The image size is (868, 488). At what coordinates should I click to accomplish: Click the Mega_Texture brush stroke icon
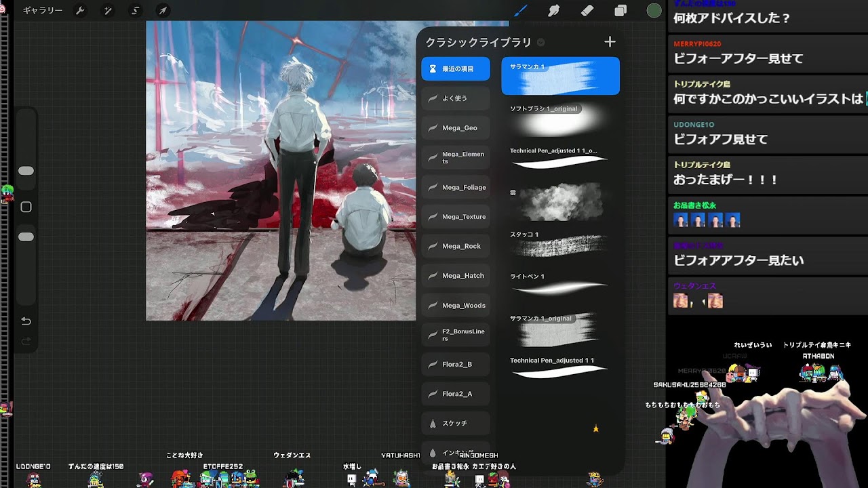pyautogui.click(x=433, y=216)
